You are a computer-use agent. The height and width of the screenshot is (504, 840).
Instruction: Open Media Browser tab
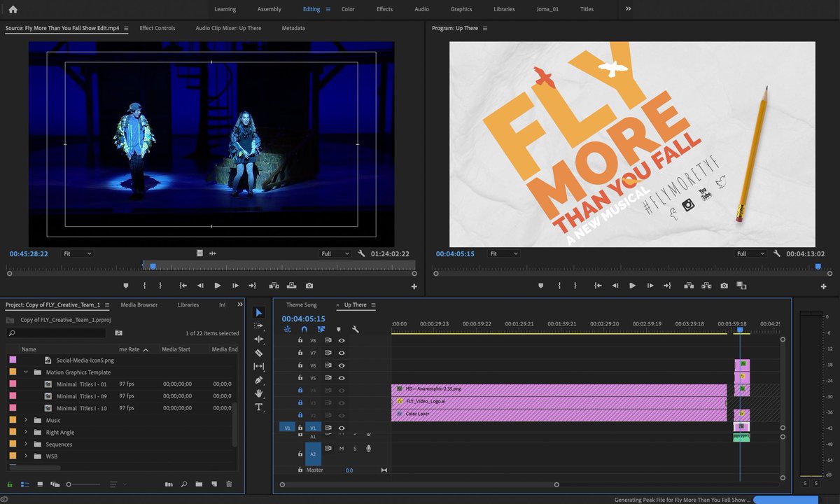pyautogui.click(x=139, y=304)
